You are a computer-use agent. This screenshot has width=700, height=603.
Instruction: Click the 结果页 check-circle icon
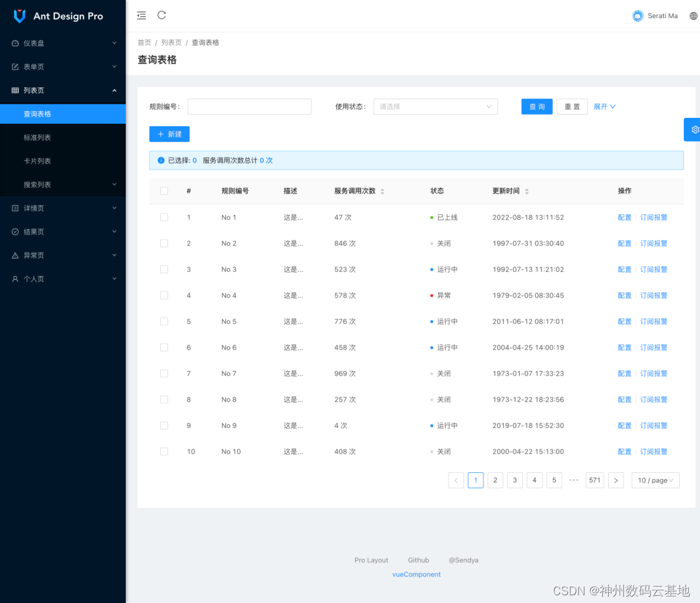click(15, 232)
